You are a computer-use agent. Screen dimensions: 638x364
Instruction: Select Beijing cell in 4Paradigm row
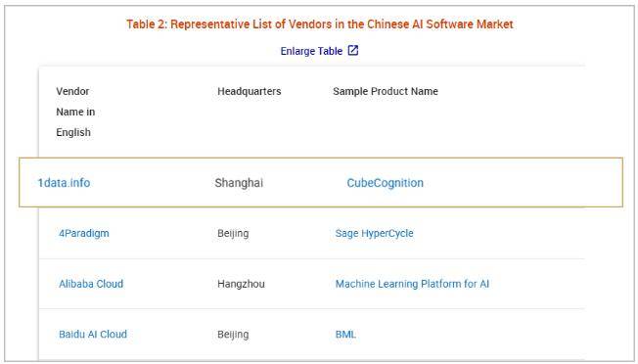click(233, 234)
